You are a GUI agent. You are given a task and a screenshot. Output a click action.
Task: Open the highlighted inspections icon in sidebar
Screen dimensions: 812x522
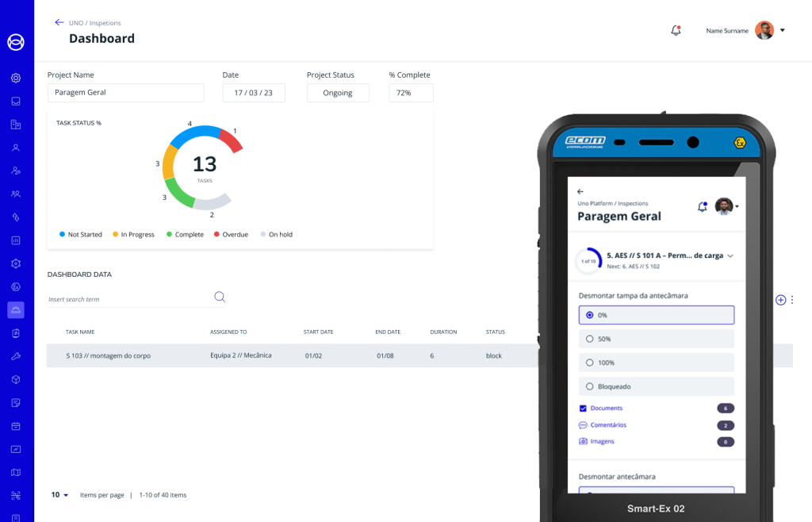[16, 310]
